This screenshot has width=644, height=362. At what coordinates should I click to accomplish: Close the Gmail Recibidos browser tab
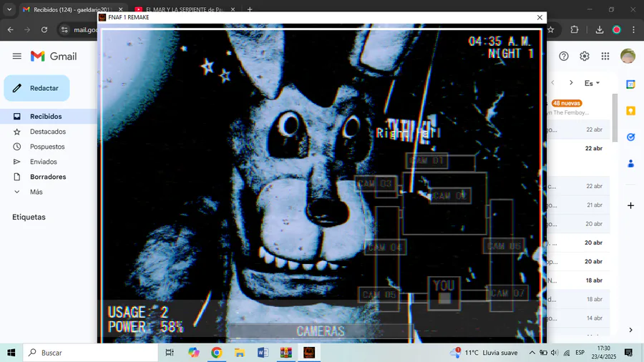pyautogui.click(x=120, y=9)
